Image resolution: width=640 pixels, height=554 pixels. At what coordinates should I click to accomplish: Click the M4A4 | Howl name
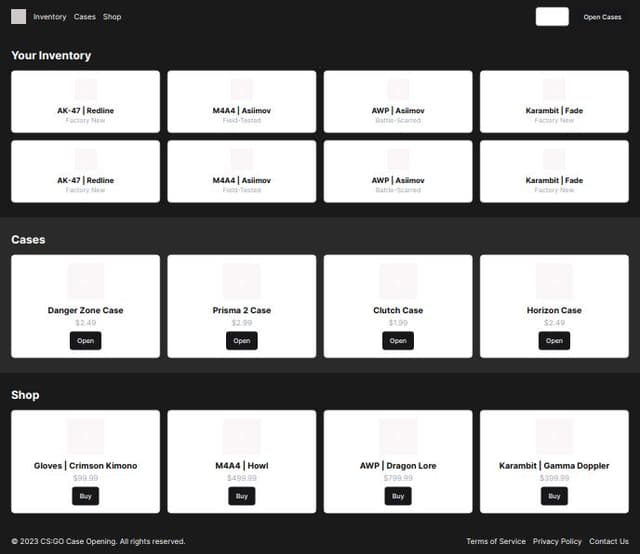point(242,466)
